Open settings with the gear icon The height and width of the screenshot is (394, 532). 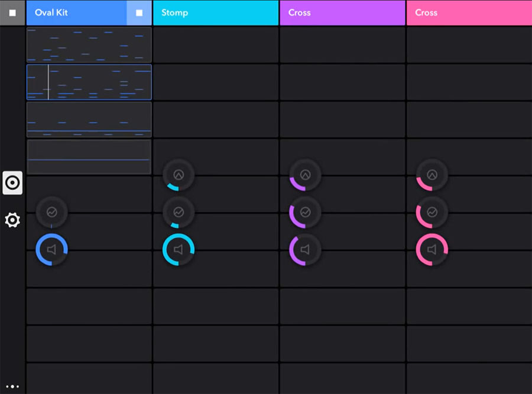click(12, 220)
